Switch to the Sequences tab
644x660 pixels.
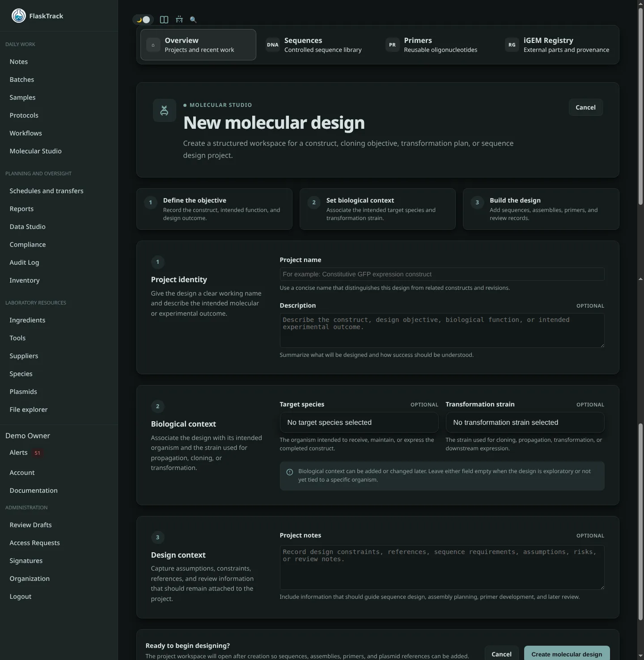click(x=318, y=45)
